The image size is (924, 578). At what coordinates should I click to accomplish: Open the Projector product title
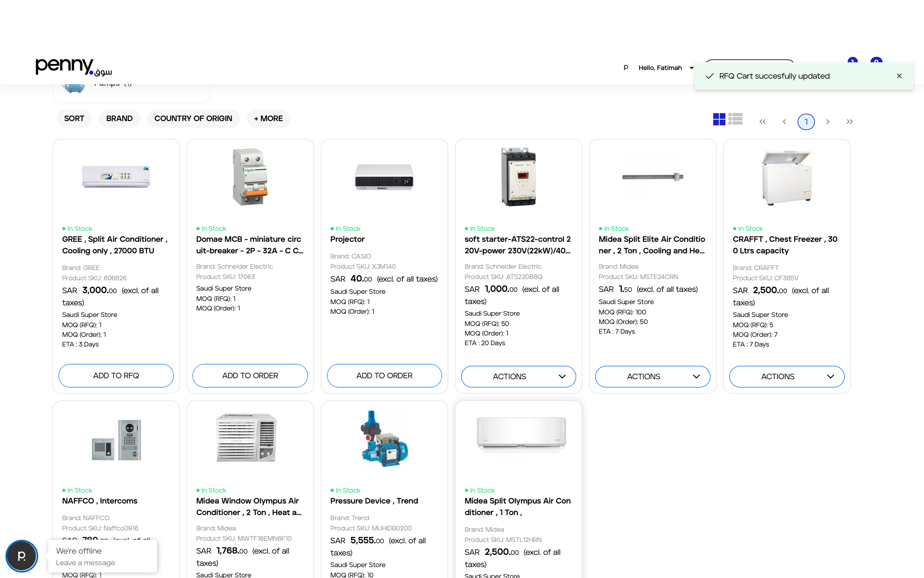click(x=347, y=239)
